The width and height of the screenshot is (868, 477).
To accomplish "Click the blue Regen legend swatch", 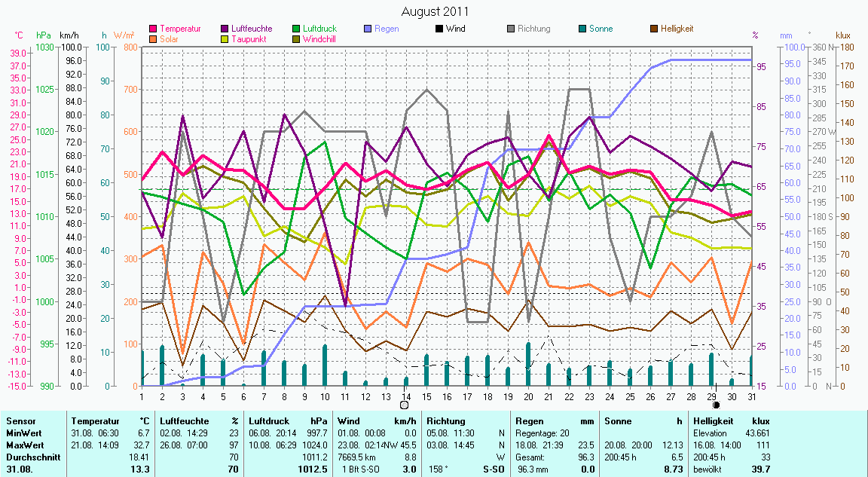I will 368,29.
